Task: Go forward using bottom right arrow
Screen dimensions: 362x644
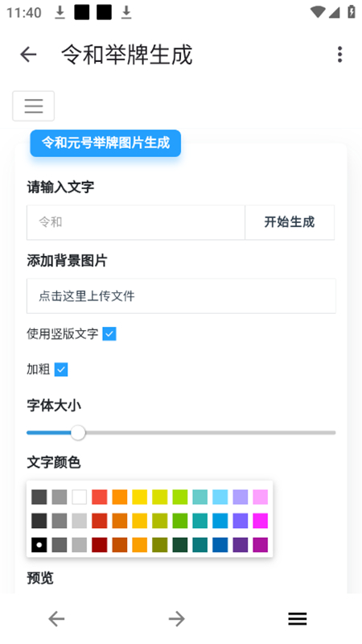Action: click(x=177, y=618)
